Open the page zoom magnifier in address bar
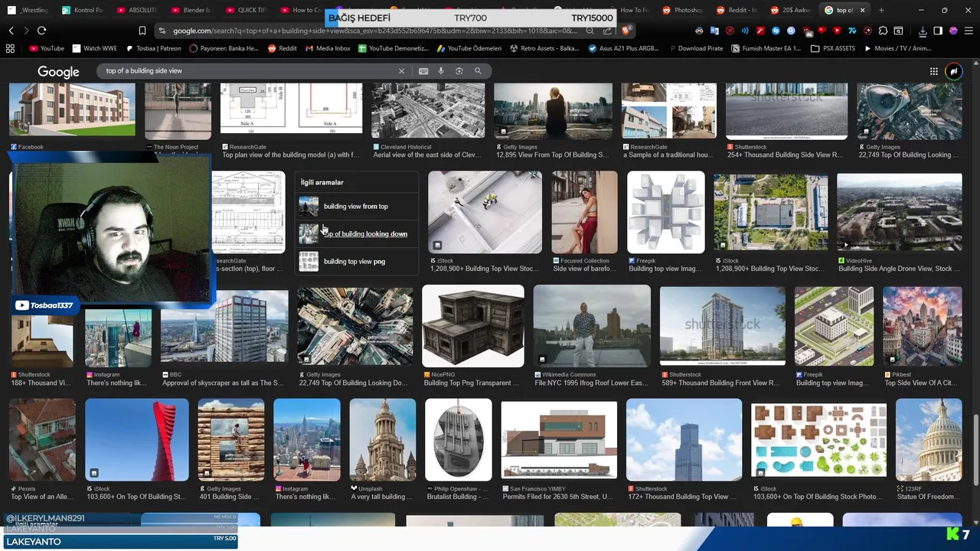The width and height of the screenshot is (980, 551). (590, 31)
